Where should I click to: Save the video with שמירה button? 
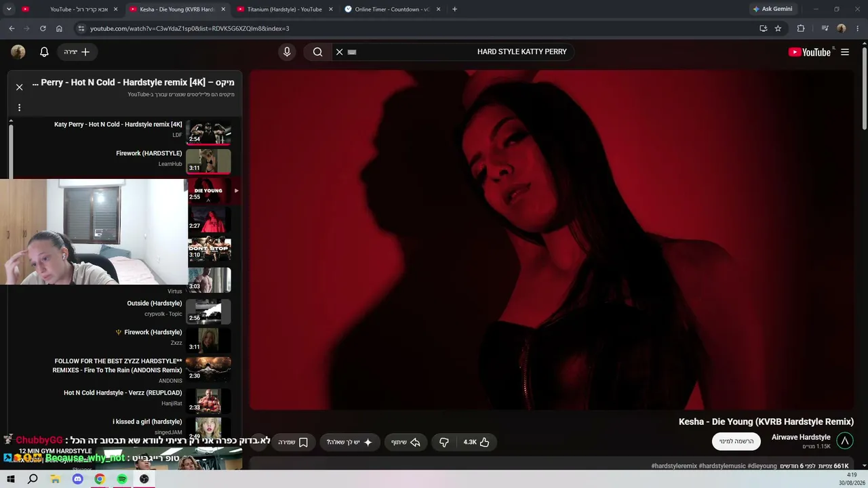point(293,442)
